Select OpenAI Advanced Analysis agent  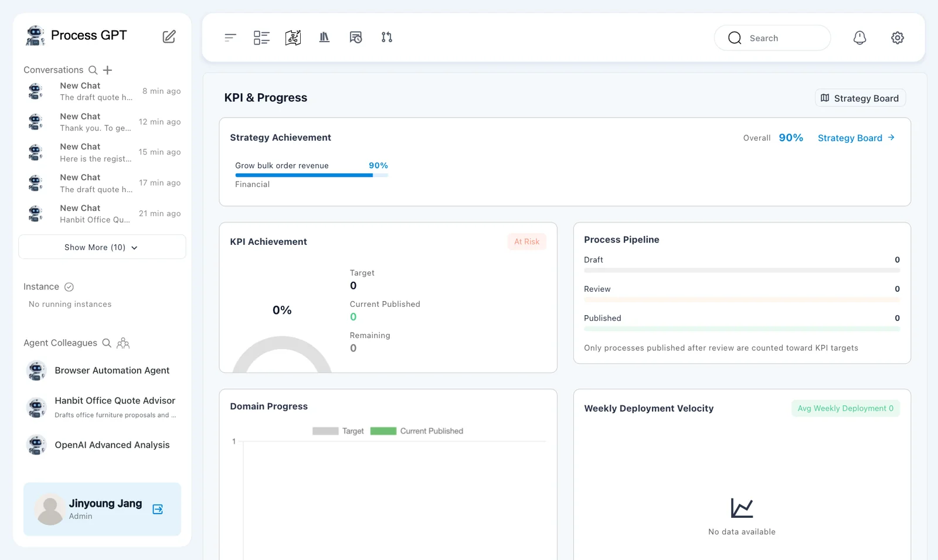click(x=102, y=445)
